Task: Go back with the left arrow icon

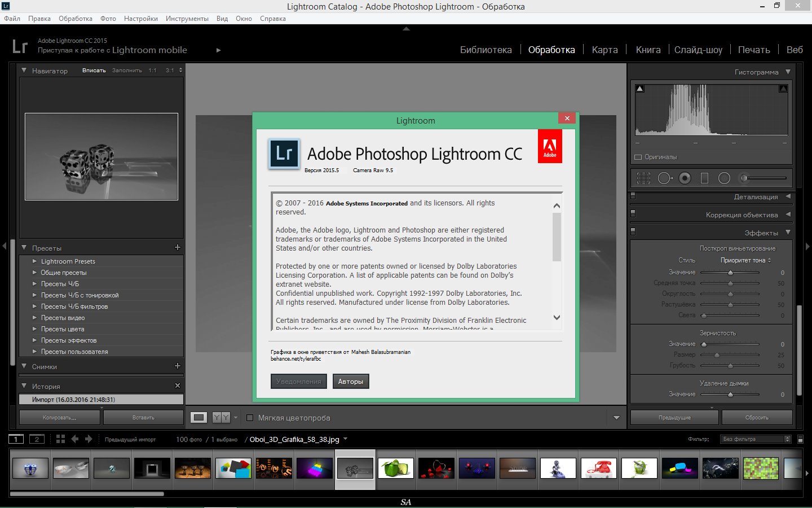Action: point(74,439)
